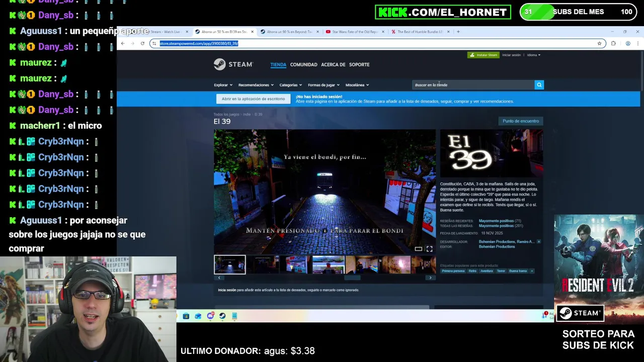Expand the Formas de jugar dropdown
This screenshot has width=644, height=362.
point(324,85)
